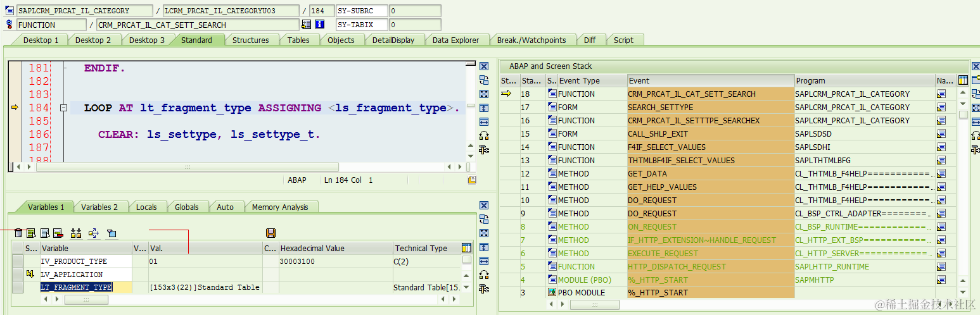Collapse the LOOP AT block at line 184

(x=63, y=108)
